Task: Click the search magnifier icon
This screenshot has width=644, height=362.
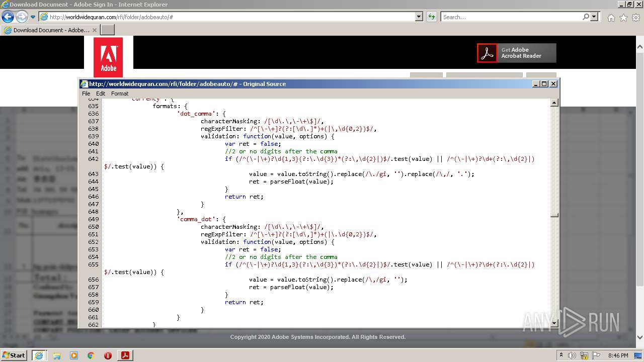Action: point(586,17)
